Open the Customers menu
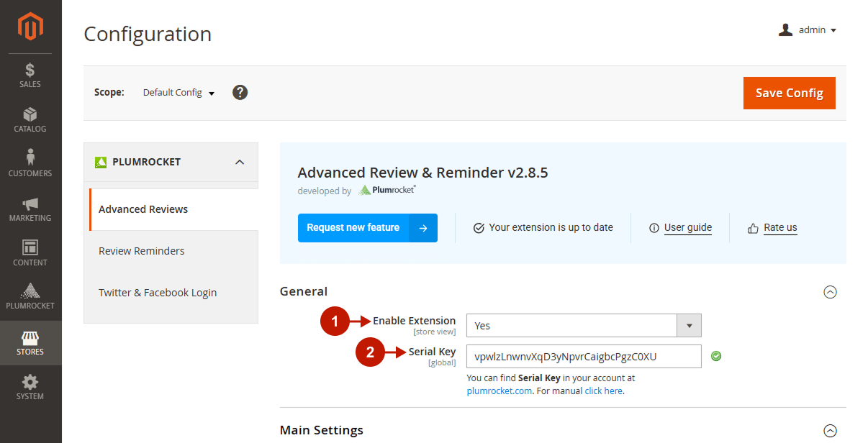This screenshot has height=443, width=868. [30, 165]
